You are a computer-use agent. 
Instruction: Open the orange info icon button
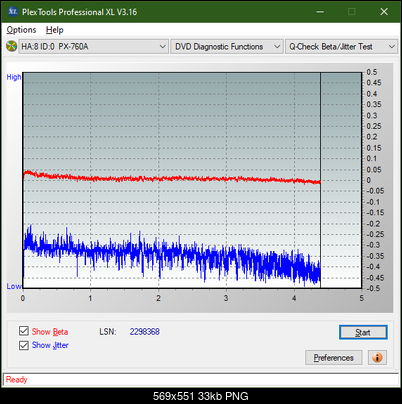pyautogui.click(x=377, y=358)
